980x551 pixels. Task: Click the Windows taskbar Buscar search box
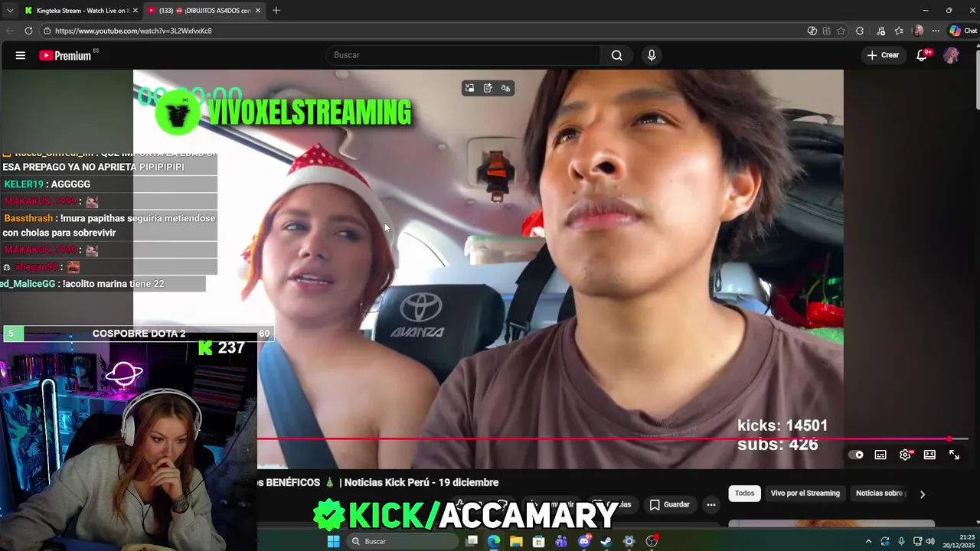400,541
